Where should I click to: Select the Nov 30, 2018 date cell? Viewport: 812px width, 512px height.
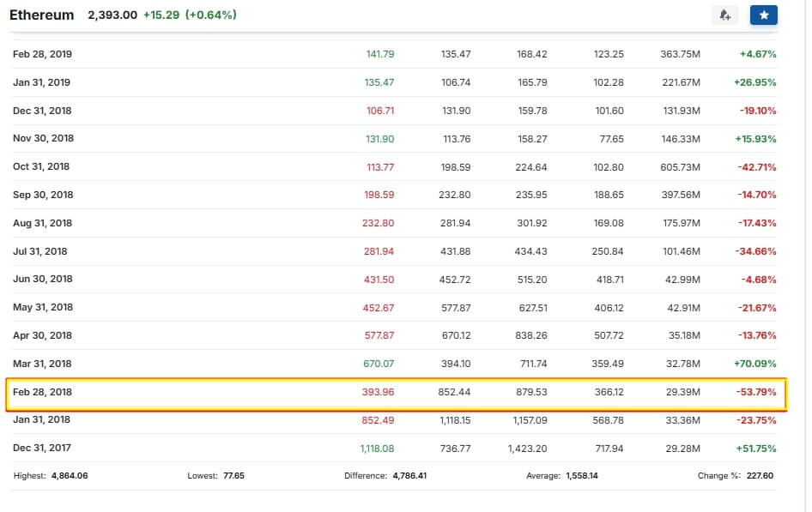tap(43, 138)
